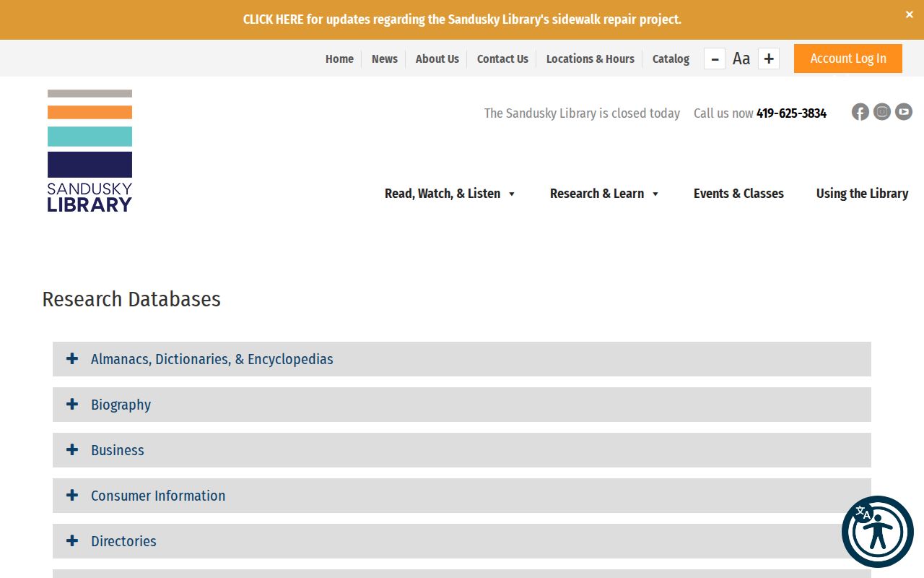Visit the About Us page
Viewport: 924px width, 578px height.
[437, 59]
